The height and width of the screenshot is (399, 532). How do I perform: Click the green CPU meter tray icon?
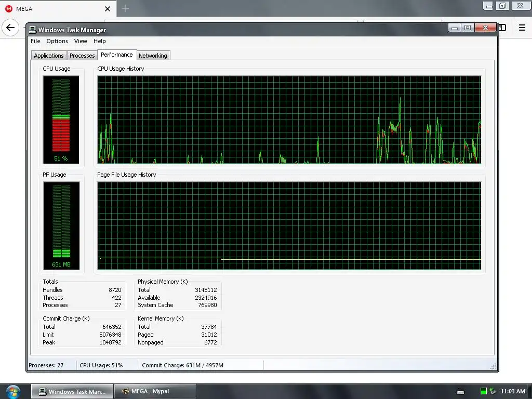pyautogui.click(x=484, y=391)
